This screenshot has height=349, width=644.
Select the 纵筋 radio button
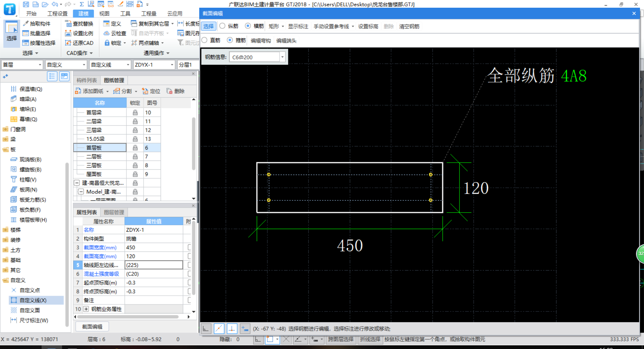coord(222,26)
